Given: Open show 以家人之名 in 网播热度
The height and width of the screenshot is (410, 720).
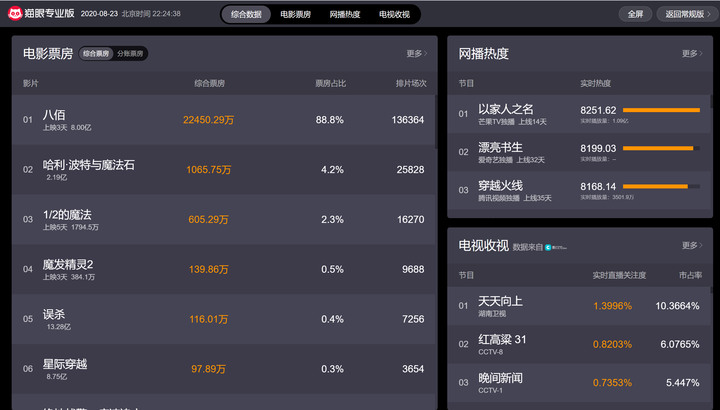Looking at the screenshot, I should 579,114.
